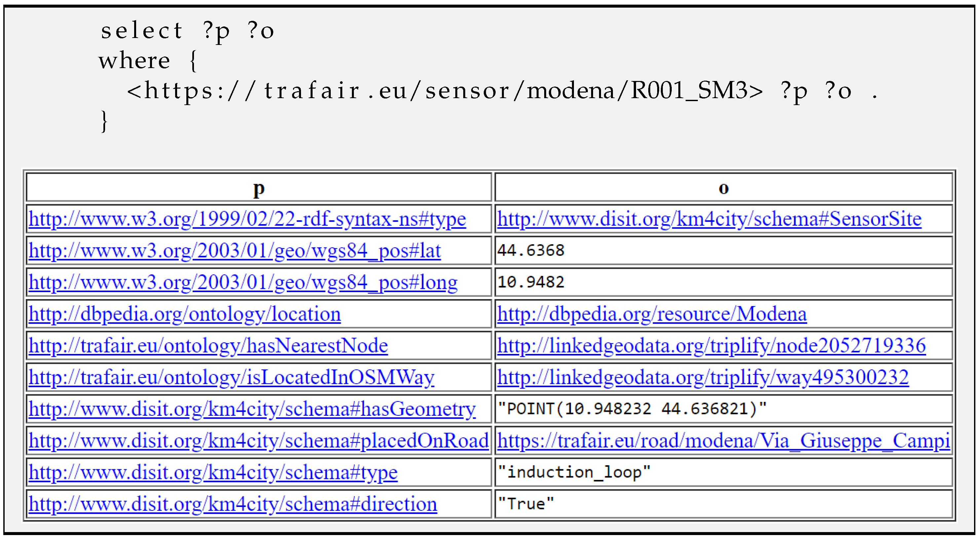Select the POINT(10.948232 44.636821) geometry value

pos(631,409)
